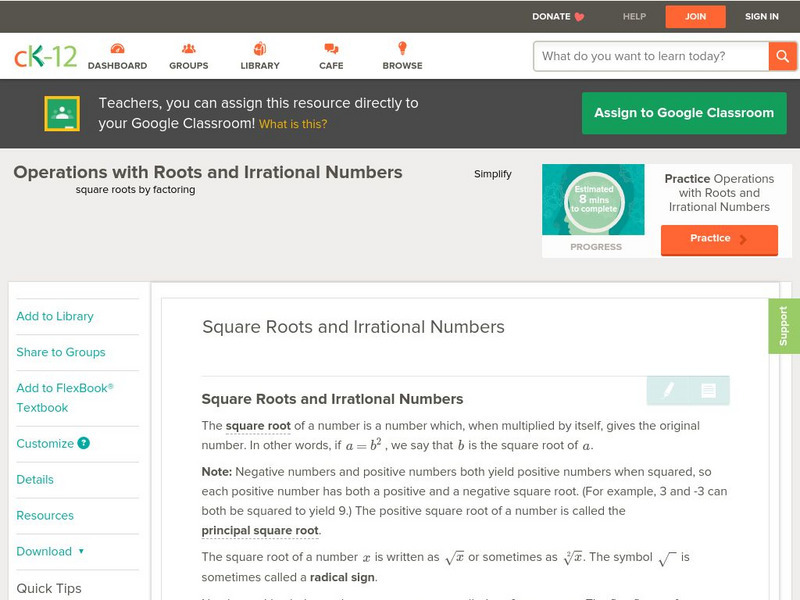Go to the Groups section
This screenshot has height=600, width=800.
coord(188,56)
